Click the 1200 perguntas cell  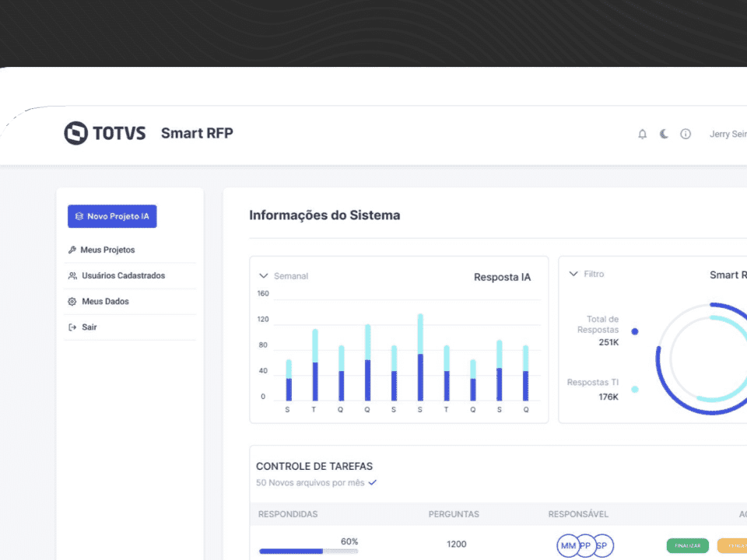tap(457, 544)
